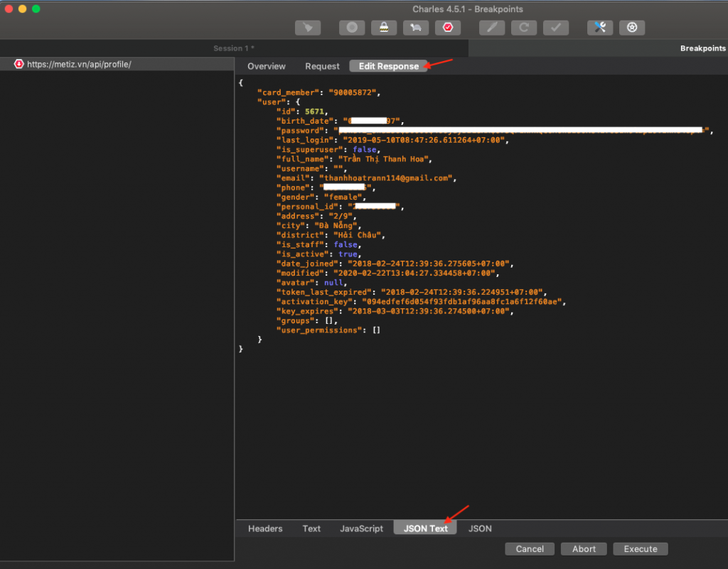Click the date_joined timestamp value
This screenshot has width=728, height=569.
pos(429,264)
